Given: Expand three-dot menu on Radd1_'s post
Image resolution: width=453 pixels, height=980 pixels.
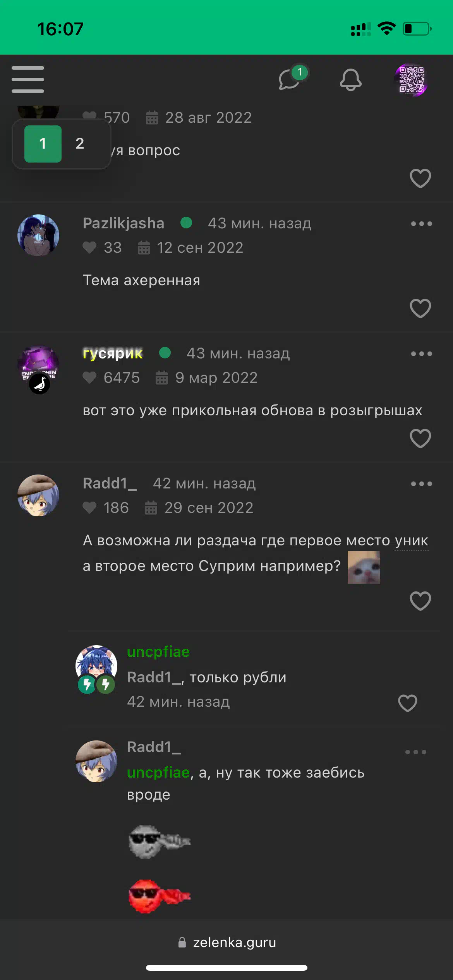Looking at the screenshot, I should pos(421,484).
